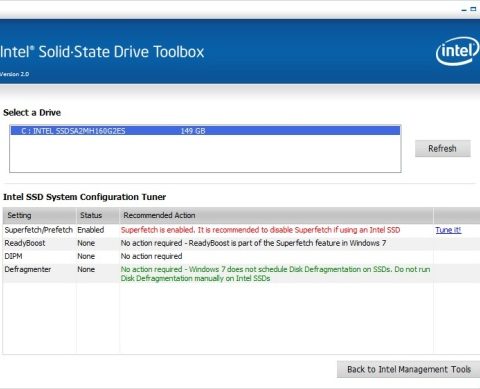Viewport: 480px width, 389px height.
Task: Click the Refresh button
Action: coord(443,148)
